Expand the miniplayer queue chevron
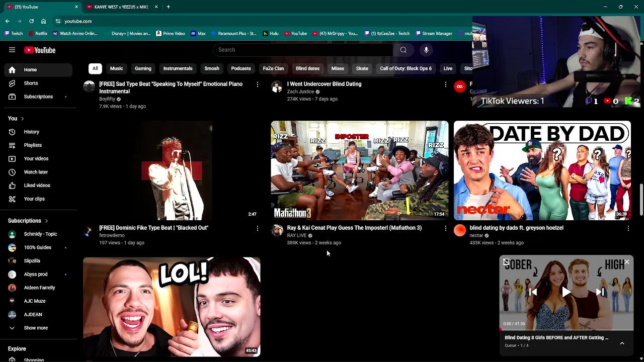This screenshot has height=362, width=644. coord(622,343)
